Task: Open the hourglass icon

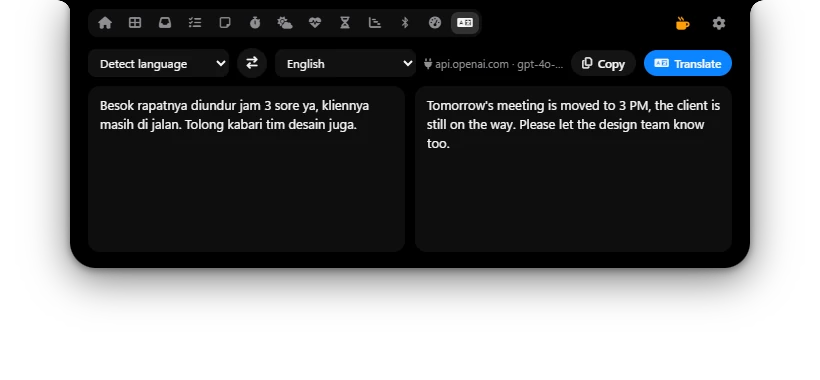Action: (x=345, y=23)
